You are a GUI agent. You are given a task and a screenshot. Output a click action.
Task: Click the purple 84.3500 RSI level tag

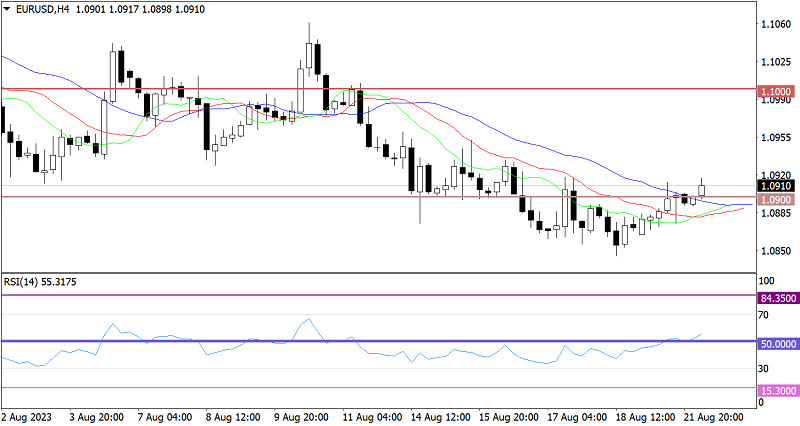click(x=777, y=298)
